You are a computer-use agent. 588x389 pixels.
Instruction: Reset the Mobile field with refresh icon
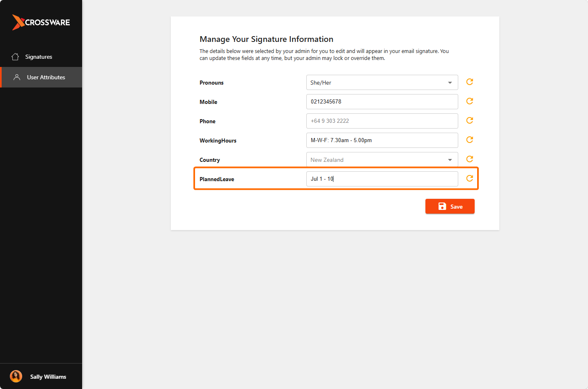[470, 101]
